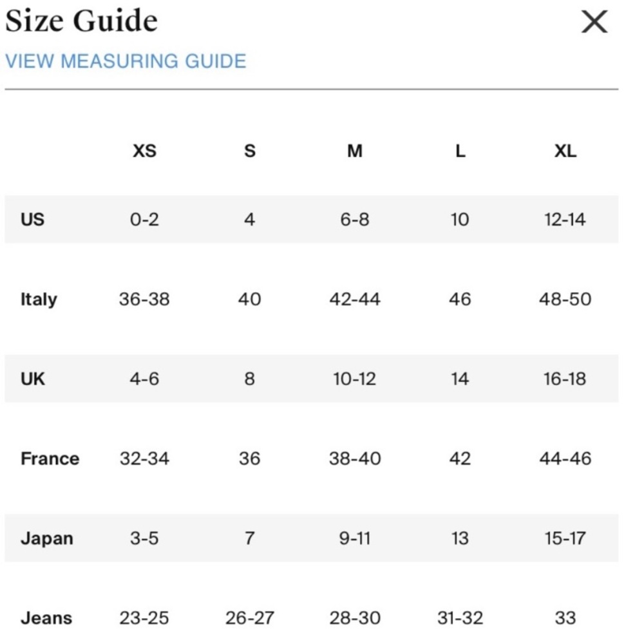Click the XS column header

(x=144, y=151)
